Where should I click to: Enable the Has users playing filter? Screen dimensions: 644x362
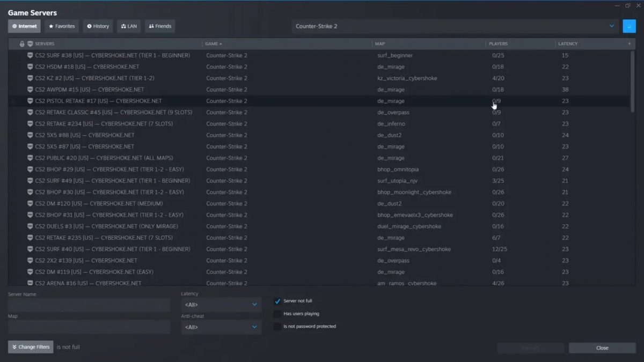277,314
